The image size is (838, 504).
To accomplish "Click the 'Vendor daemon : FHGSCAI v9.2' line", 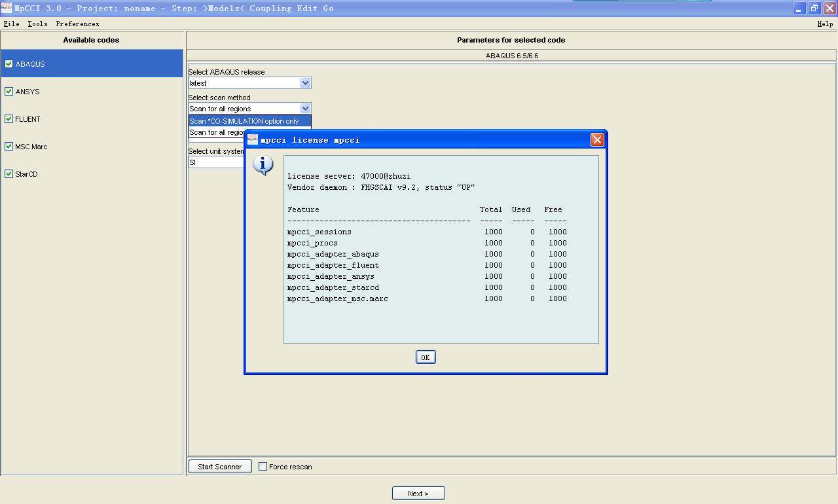I will (x=381, y=187).
